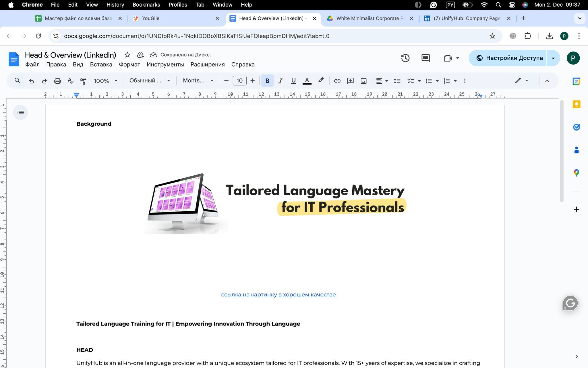Open the paragraph style dropdown
Image resolution: width=588 pixels, height=368 pixels.
pyautogui.click(x=150, y=81)
